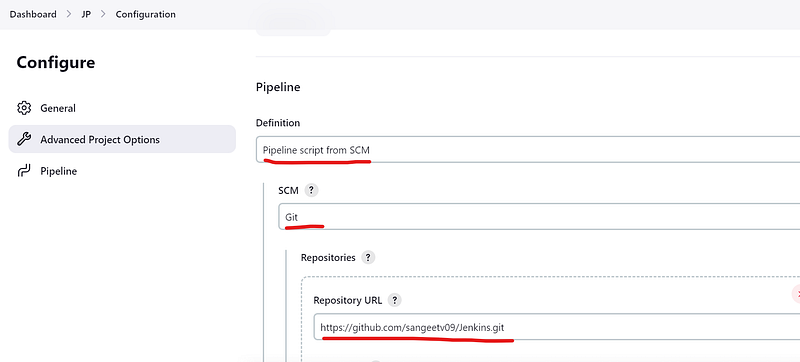Click the Configure heading
This screenshot has height=362, width=800.
coord(56,63)
